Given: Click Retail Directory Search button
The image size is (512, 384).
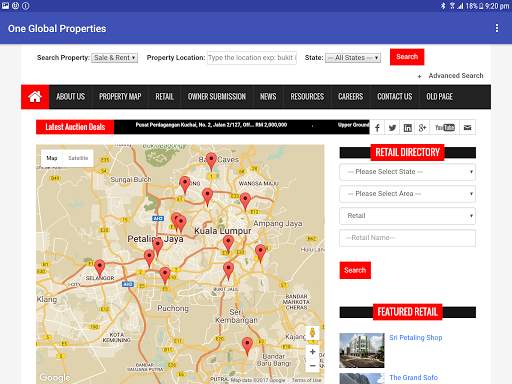Looking at the screenshot, I should (355, 270).
